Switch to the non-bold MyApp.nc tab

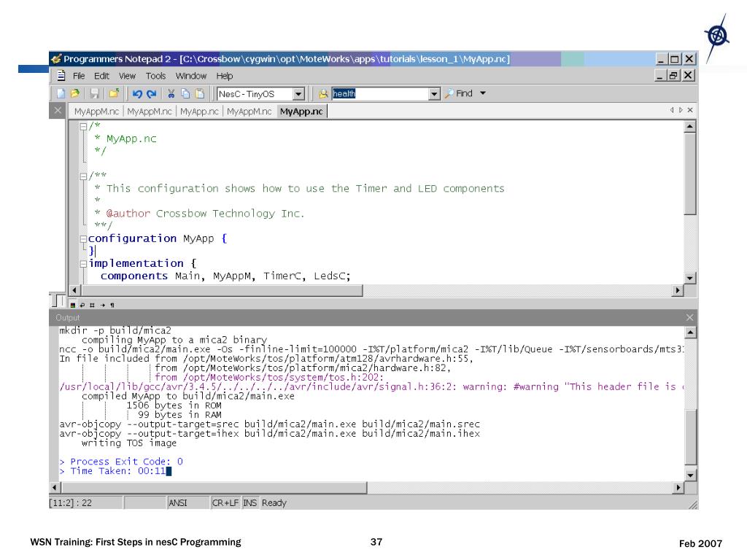click(199, 112)
